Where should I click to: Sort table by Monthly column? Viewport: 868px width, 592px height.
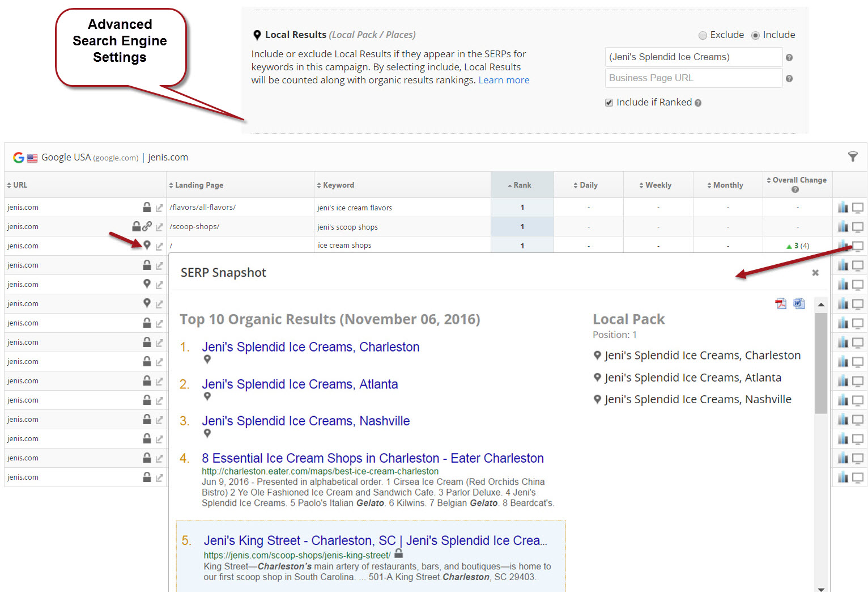click(727, 185)
